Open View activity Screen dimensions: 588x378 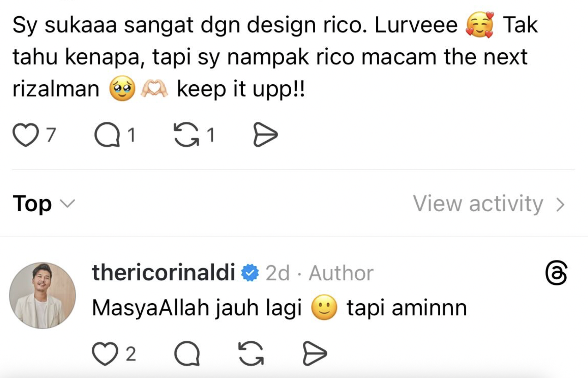tap(478, 203)
